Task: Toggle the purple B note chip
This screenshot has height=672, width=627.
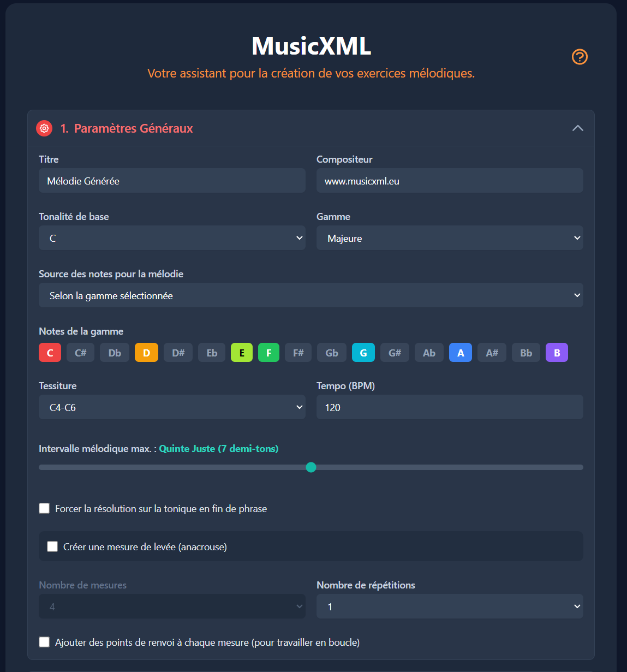Action: click(557, 353)
